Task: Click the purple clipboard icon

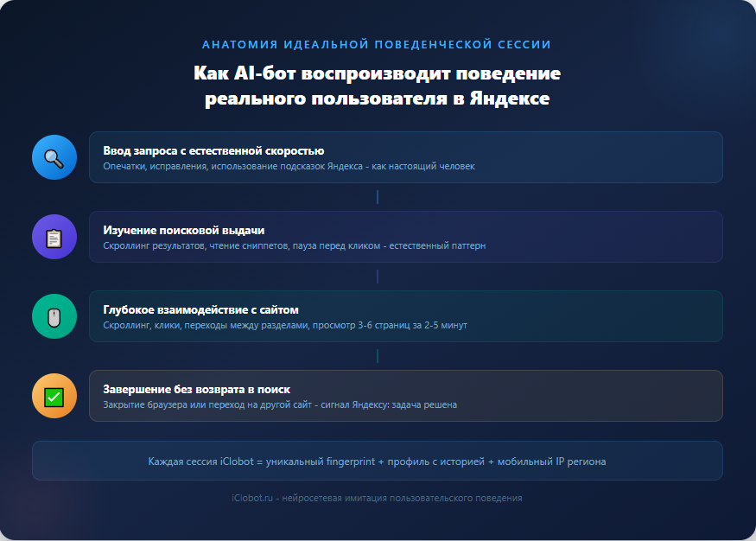Action: [54, 237]
